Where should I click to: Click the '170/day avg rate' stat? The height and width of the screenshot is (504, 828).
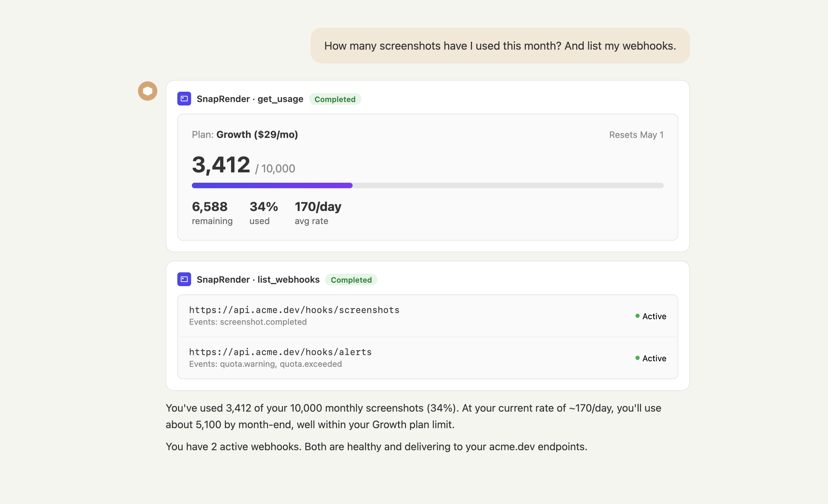point(318,213)
